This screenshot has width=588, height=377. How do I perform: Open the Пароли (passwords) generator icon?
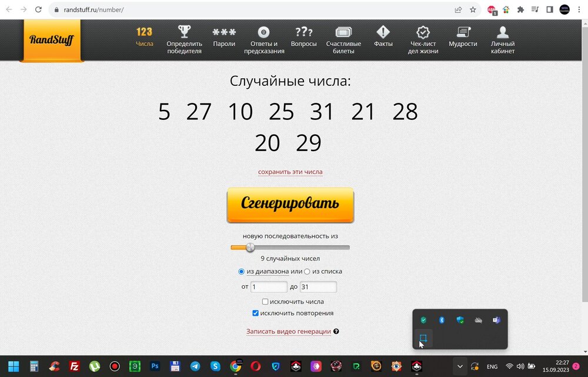[223, 33]
